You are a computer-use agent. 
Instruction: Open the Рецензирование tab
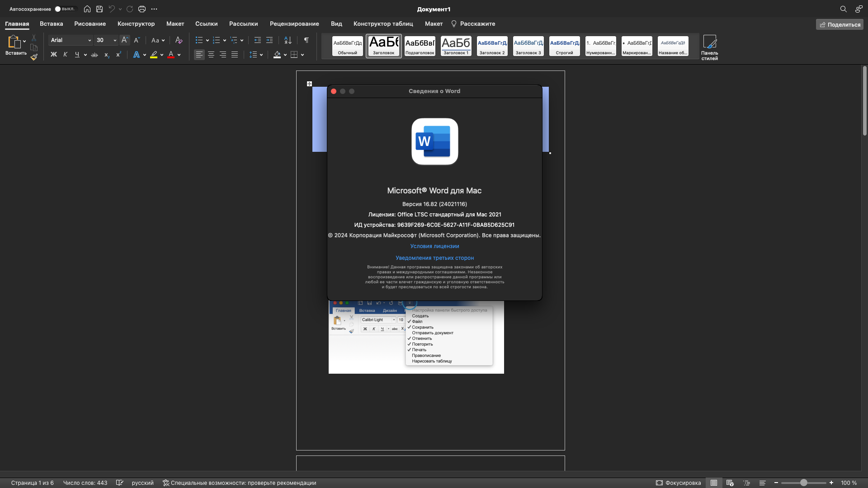click(294, 24)
